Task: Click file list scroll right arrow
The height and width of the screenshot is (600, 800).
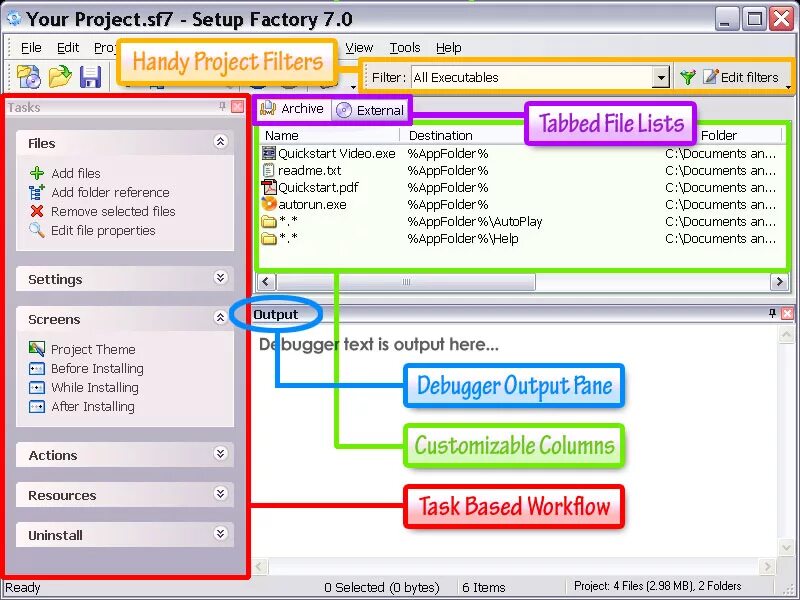Action: [779, 282]
